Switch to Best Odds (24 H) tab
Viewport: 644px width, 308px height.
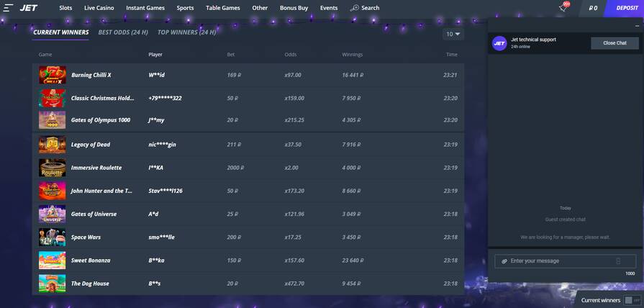pos(123,32)
